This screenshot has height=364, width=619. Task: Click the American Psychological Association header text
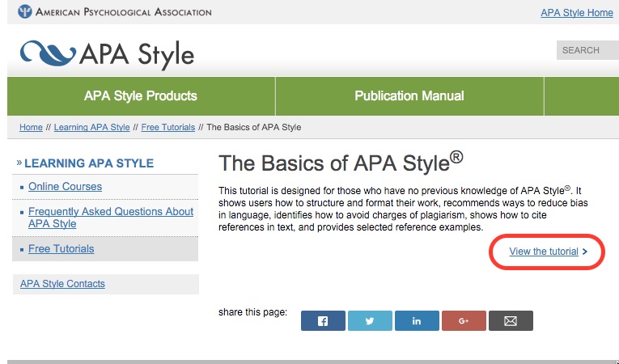pos(124,12)
